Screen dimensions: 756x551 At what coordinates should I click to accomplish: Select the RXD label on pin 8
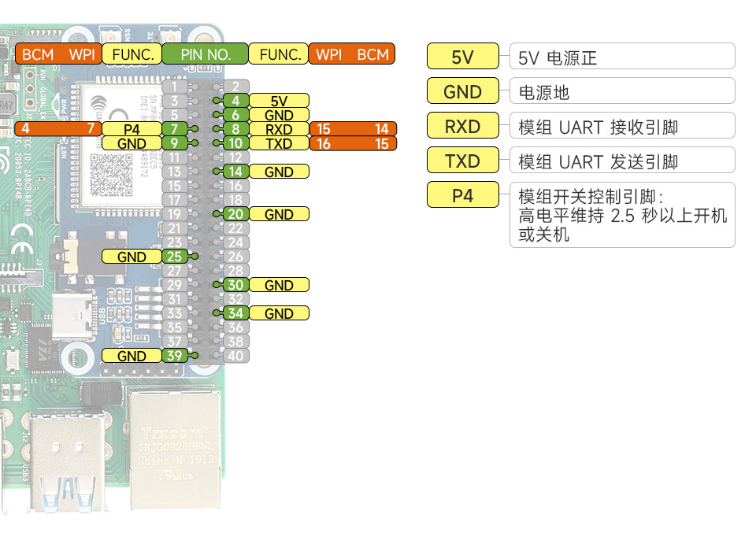(278, 129)
